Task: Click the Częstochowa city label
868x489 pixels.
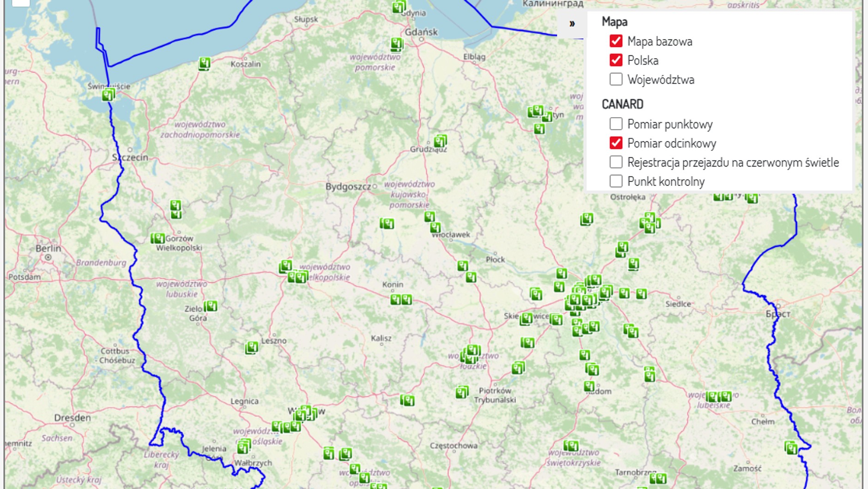Action: [454, 446]
